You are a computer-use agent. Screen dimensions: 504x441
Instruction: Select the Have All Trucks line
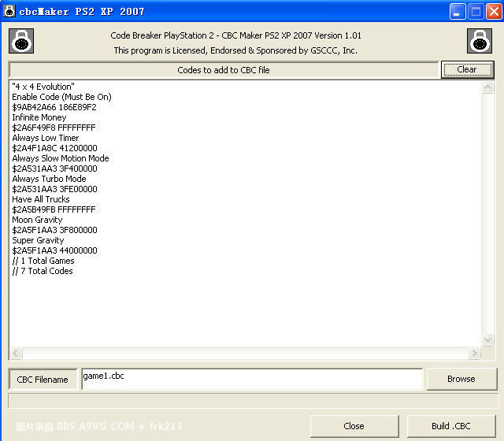coord(41,199)
